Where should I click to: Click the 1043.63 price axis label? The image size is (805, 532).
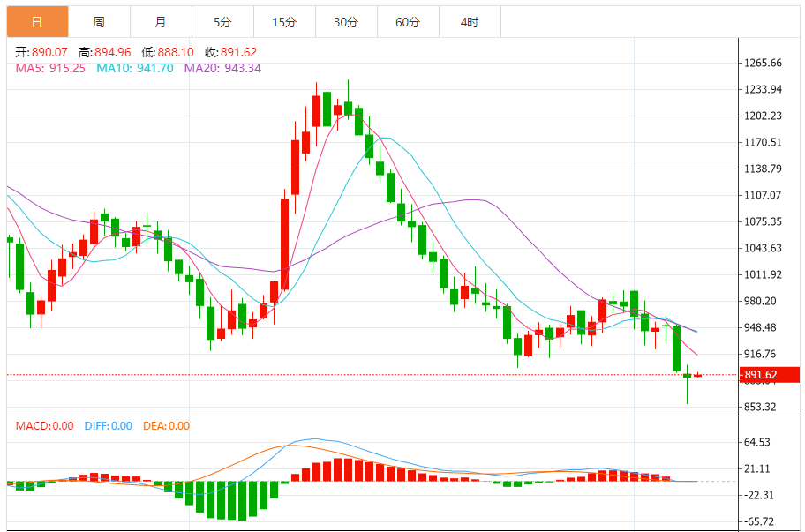[x=763, y=248]
